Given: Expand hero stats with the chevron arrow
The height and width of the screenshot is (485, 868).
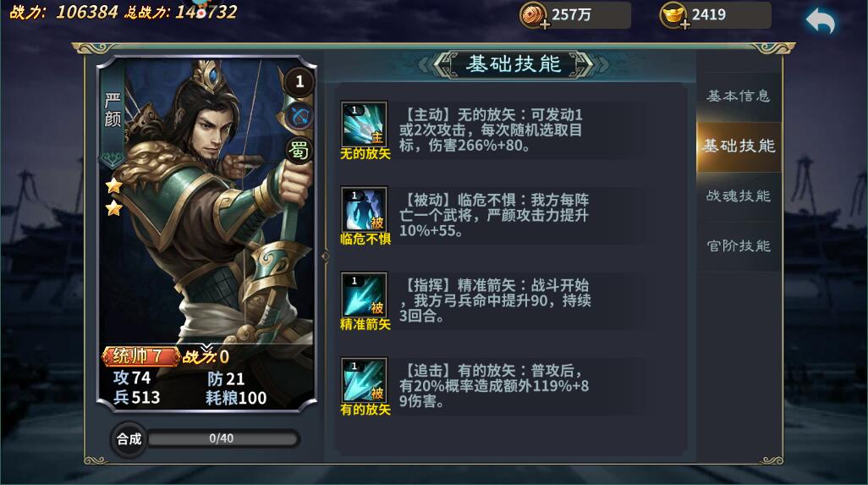Looking at the screenshot, I should [x=206, y=348].
